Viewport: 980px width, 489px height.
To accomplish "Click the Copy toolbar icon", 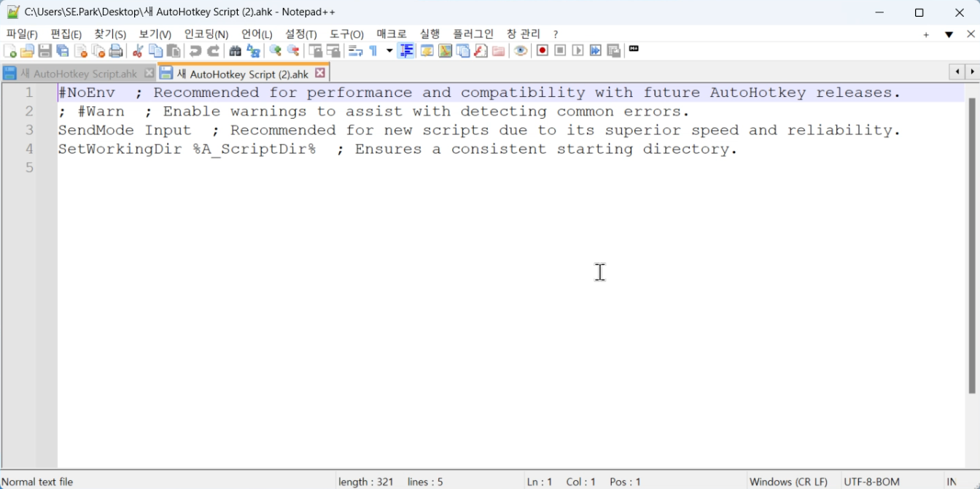I will click(155, 51).
